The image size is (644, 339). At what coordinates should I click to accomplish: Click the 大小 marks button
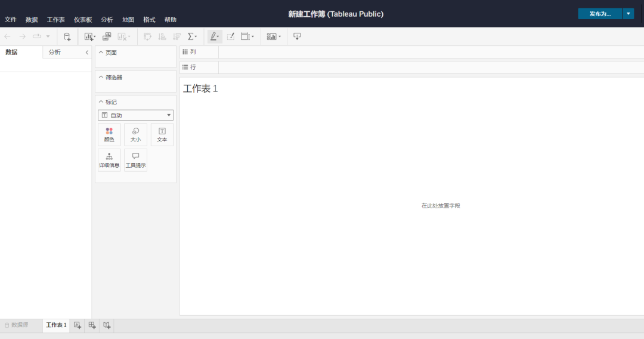point(135,135)
